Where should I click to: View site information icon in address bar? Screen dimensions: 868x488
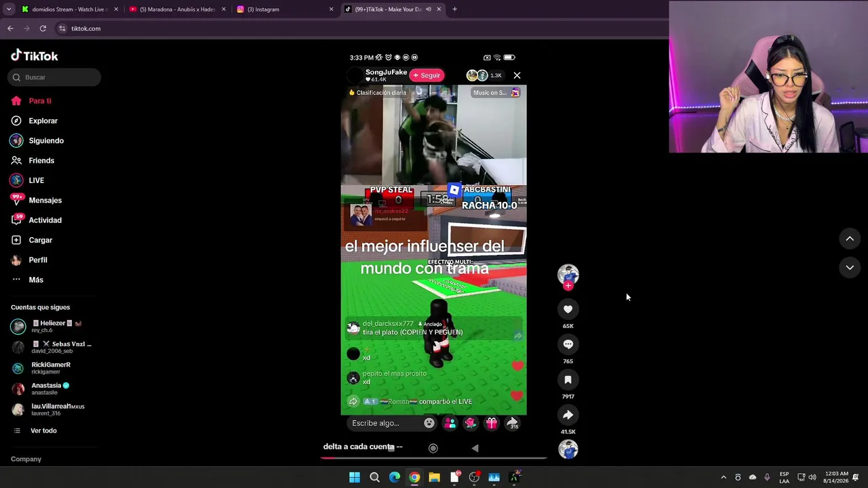pyautogui.click(x=62, y=28)
